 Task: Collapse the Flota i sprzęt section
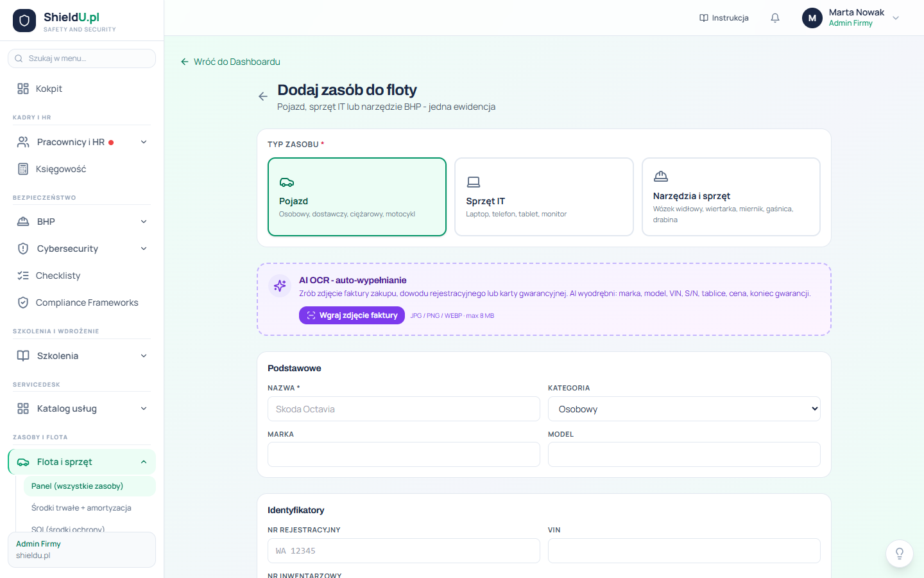(81, 462)
